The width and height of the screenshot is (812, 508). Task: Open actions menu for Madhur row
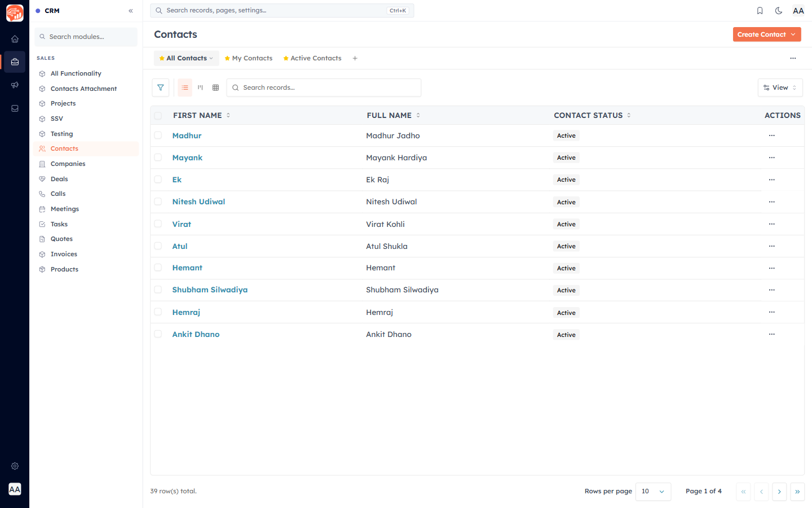pyautogui.click(x=772, y=135)
